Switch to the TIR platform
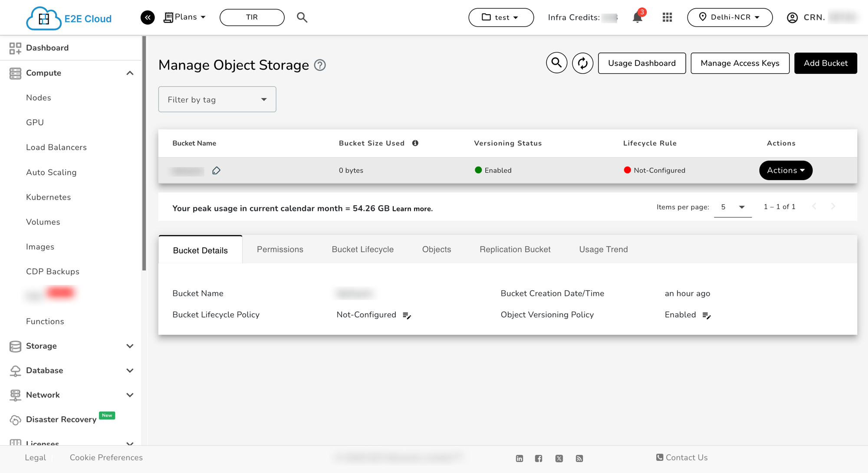Viewport: 868px width, 473px height. [252, 17]
